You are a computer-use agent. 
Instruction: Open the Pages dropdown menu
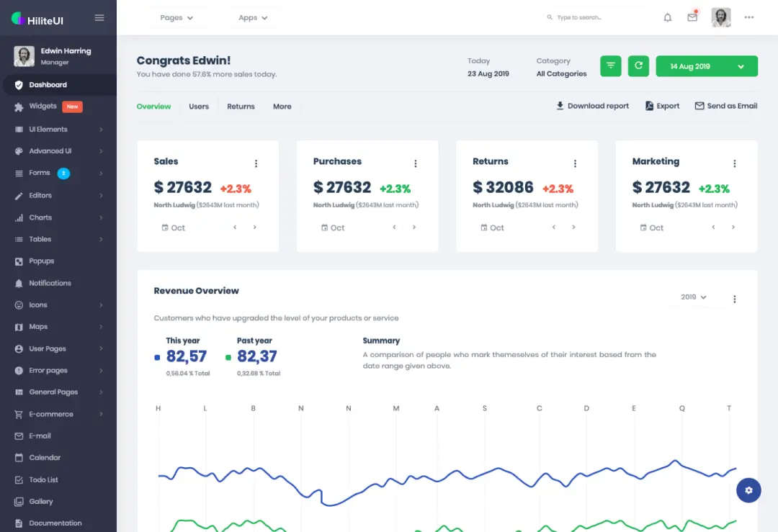point(176,18)
